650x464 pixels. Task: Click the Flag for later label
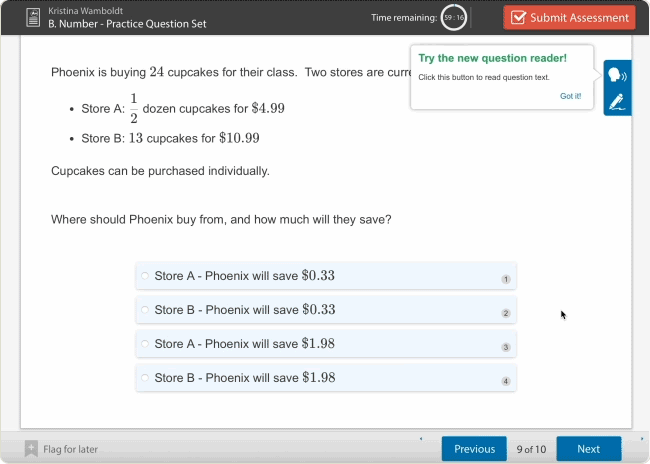pyautogui.click(x=71, y=449)
